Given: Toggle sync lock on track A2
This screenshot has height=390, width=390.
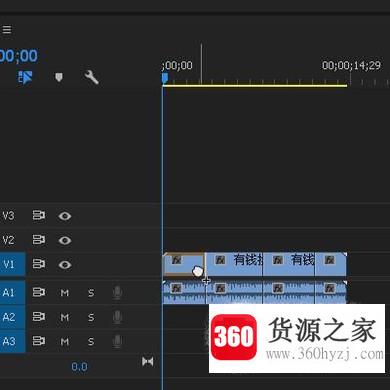Looking at the screenshot, I should tap(39, 317).
